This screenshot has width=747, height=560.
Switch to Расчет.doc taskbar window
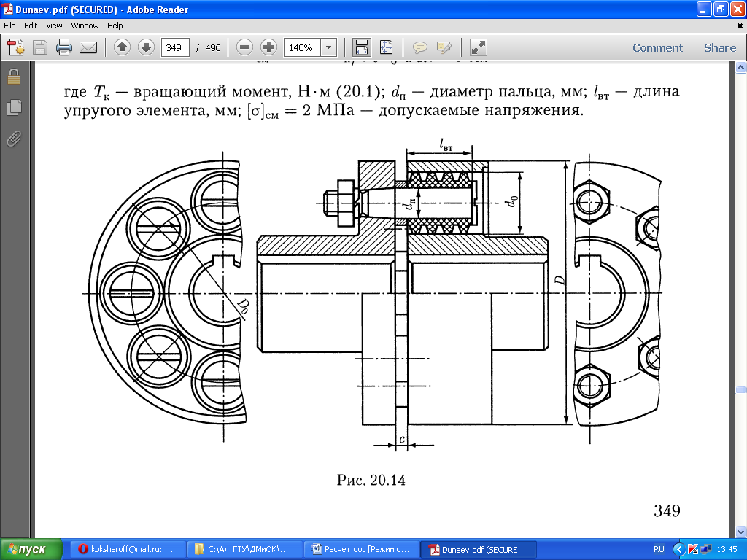point(362,549)
